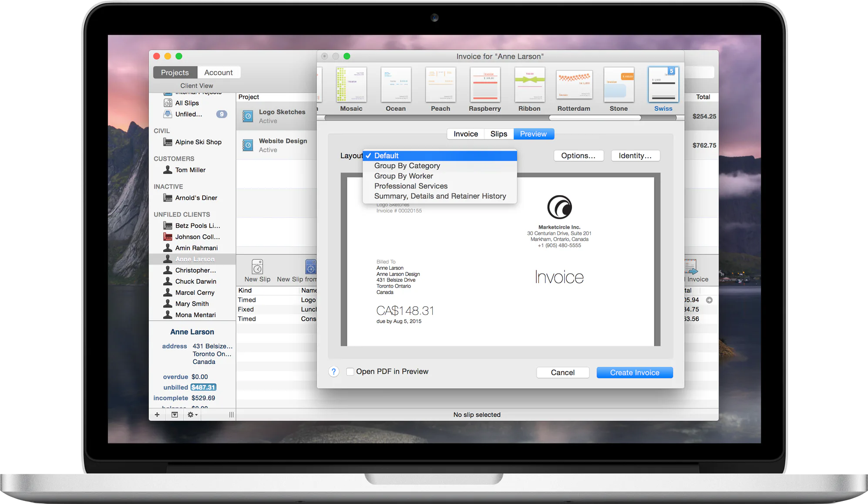Select the All Slips sidebar icon
The width and height of the screenshot is (868, 504).
tap(168, 103)
